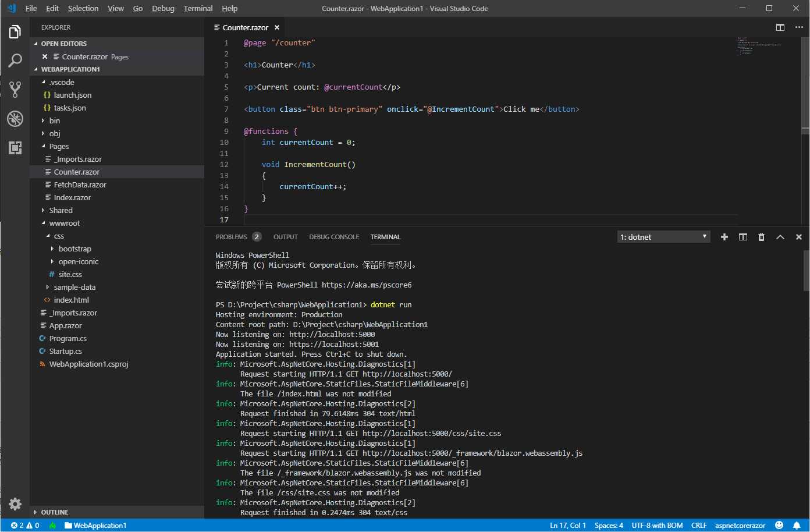
Task: Open site.css file
Action: click(117, 274)
